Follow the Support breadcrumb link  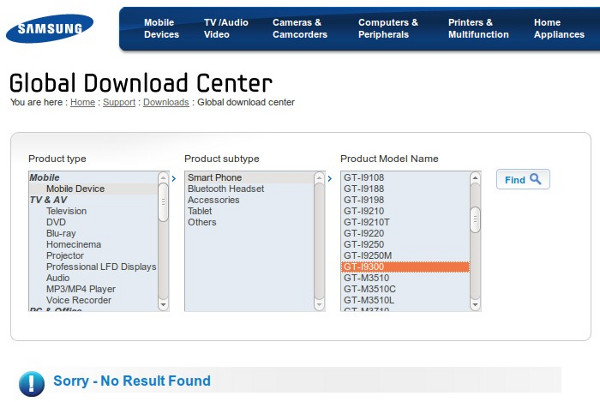(x=119, y=102)
